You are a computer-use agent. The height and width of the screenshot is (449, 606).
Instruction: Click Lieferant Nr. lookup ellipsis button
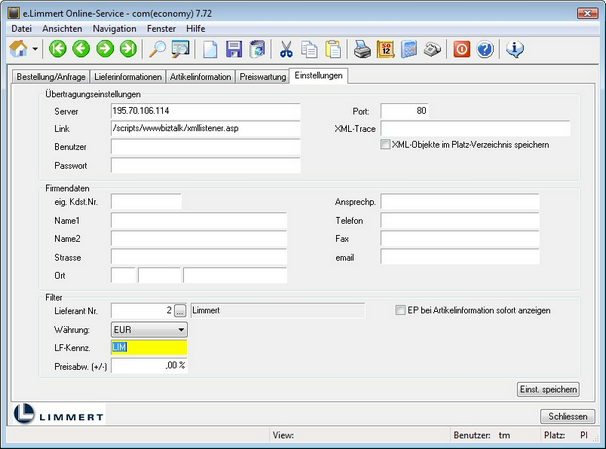pyautogui.click(x=180, y=310)
